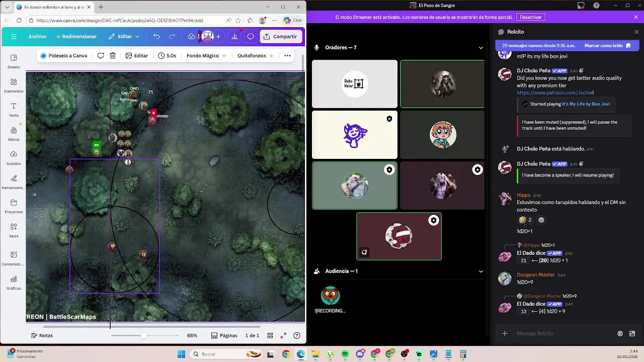Open Edge Copilot Chat button
Viewport: 644px width, 362px height.
(x=292, y=21)
